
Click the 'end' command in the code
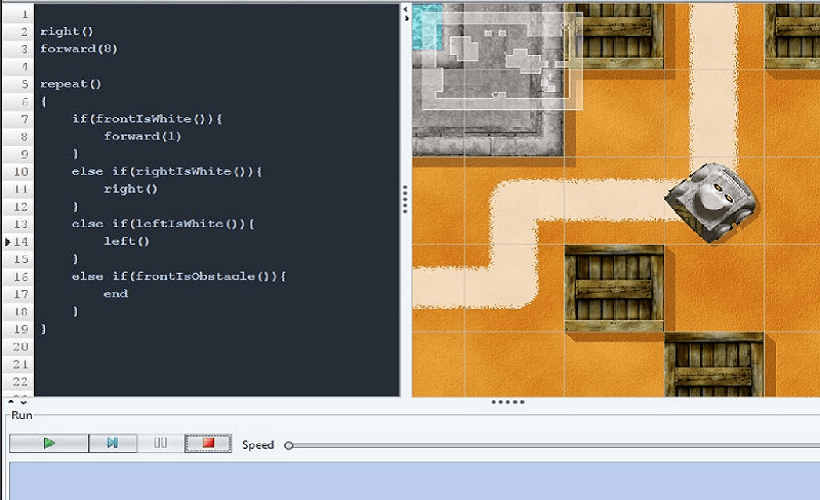click(115, 294)
